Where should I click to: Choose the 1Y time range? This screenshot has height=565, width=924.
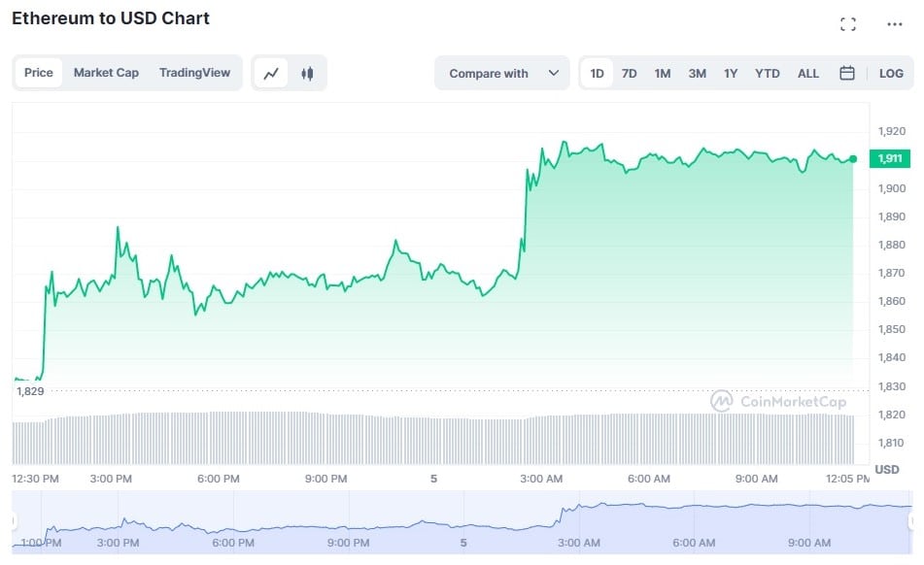(x=731, y=73)
